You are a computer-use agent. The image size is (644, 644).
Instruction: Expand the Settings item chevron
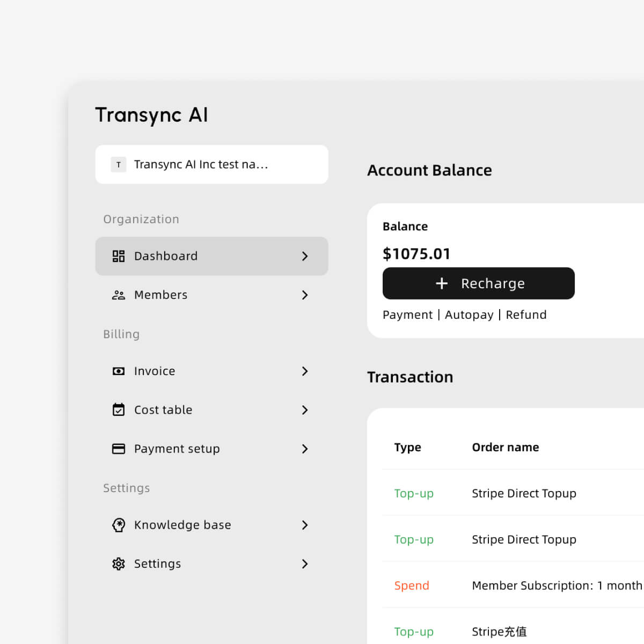click(x=305, y=563)
